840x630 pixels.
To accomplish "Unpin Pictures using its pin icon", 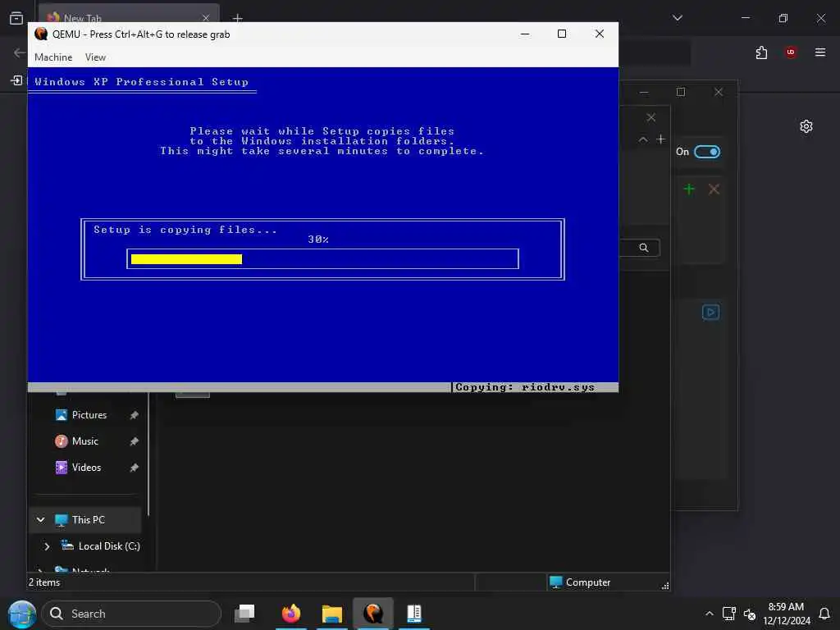I will [134, 415].
